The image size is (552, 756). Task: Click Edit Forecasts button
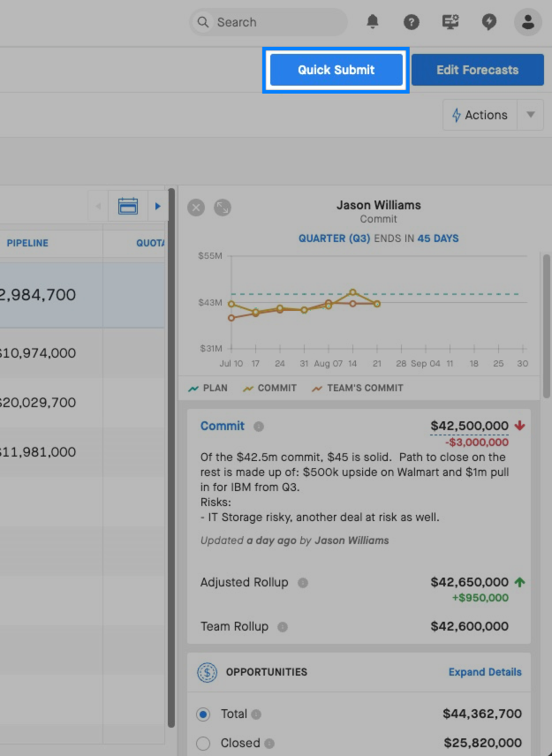(477, 70)
